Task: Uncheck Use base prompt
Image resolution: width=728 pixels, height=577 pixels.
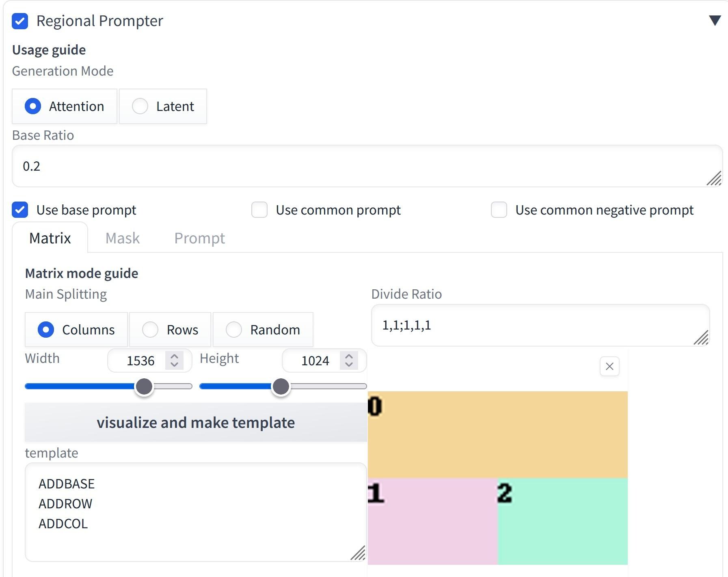Action: click(x=20, y=210)
